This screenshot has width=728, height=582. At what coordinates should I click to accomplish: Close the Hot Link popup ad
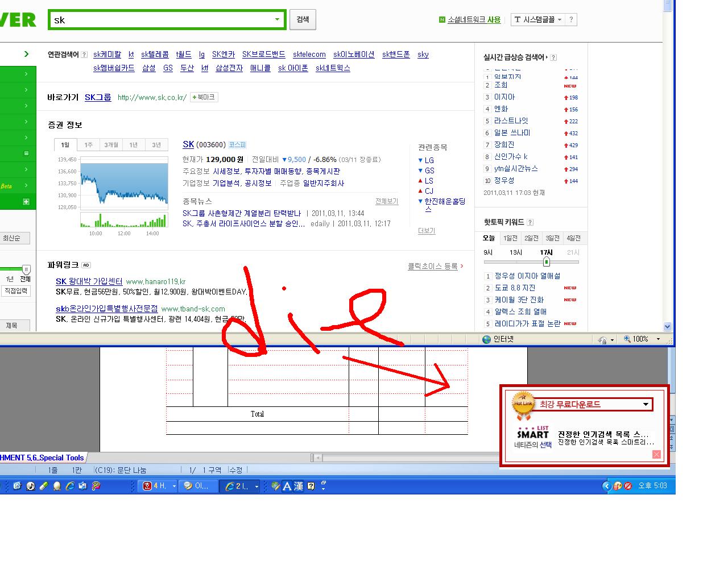[x=656, y=454]
